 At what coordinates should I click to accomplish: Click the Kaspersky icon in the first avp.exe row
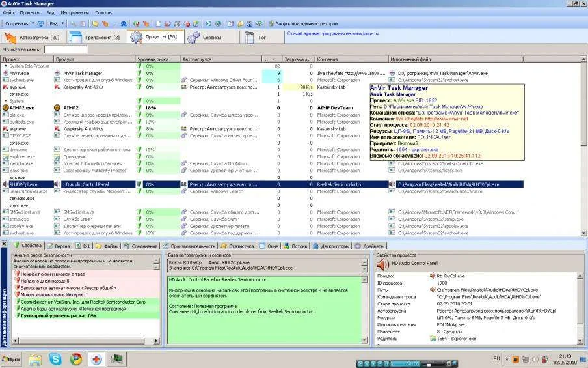pyautogui.click(x=6, y=87)
